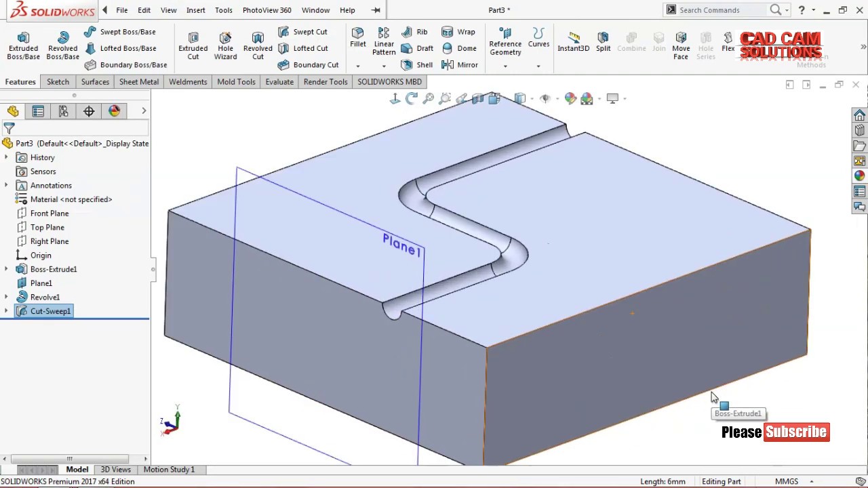Choose the Draft tool
The width and height of the screenshot is (868, 488).
(x=416, y=48)
